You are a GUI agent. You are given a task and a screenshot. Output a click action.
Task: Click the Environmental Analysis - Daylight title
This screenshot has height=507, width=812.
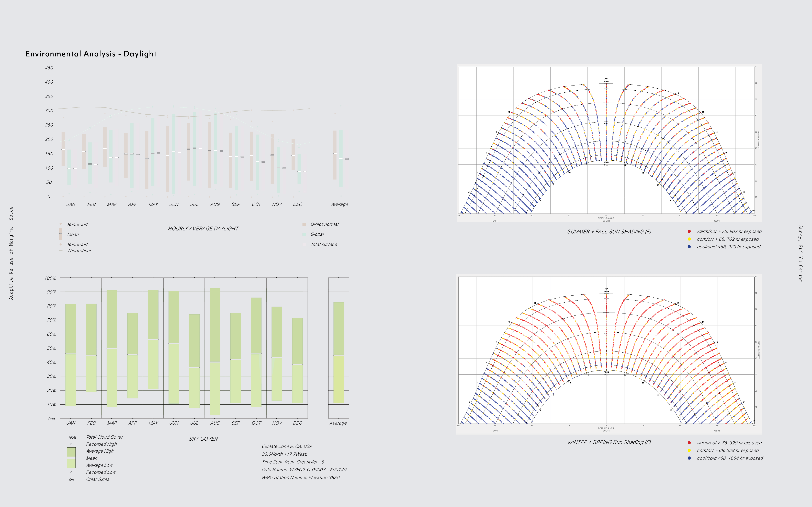(x=91, y=54)
